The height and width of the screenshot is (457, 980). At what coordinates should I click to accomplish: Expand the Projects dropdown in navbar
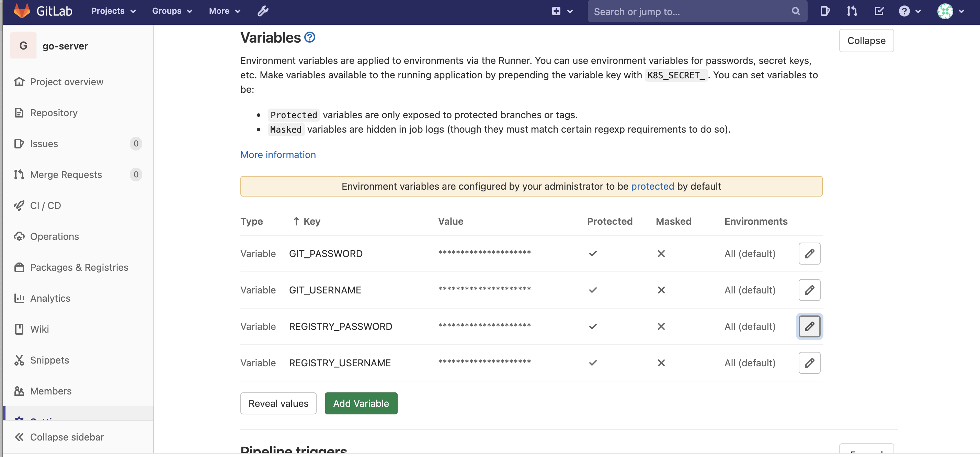click(113, 11)
